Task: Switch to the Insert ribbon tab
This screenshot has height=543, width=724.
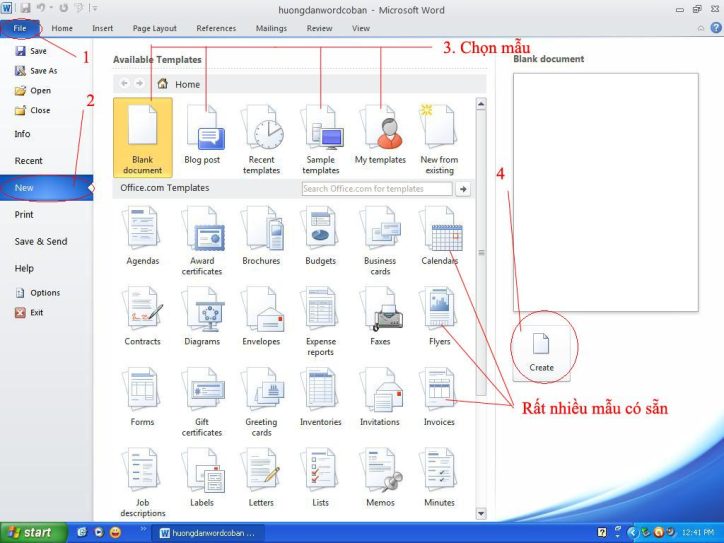Action: coord(103,28)
